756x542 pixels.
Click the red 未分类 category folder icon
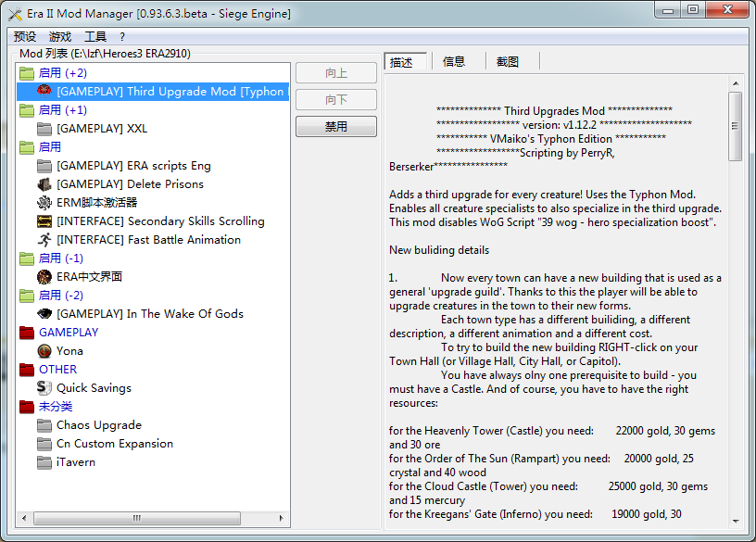tap(27, 407)
